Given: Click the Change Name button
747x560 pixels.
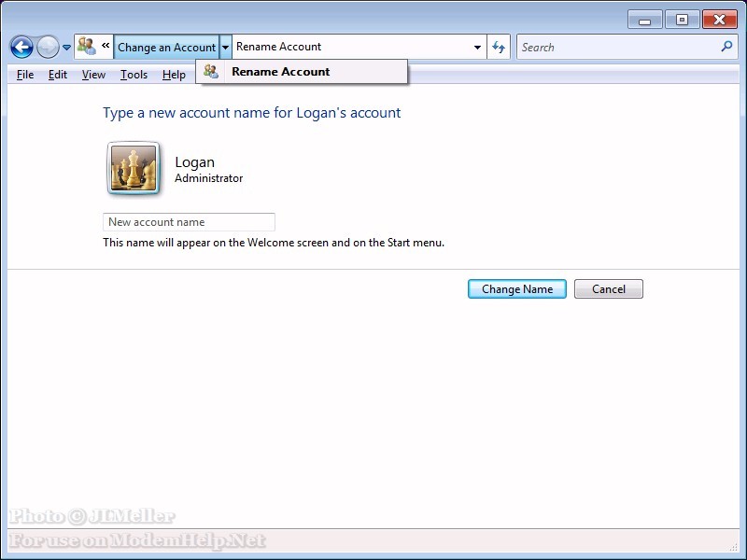Looking at the screenshot, I should tap(517, 289).
